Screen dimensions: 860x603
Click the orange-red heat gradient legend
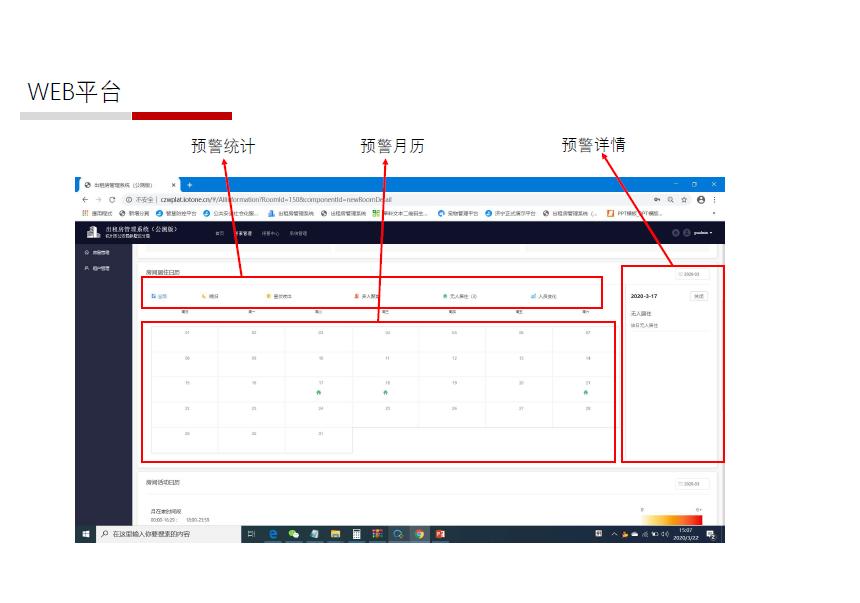(x=671, y=520)
